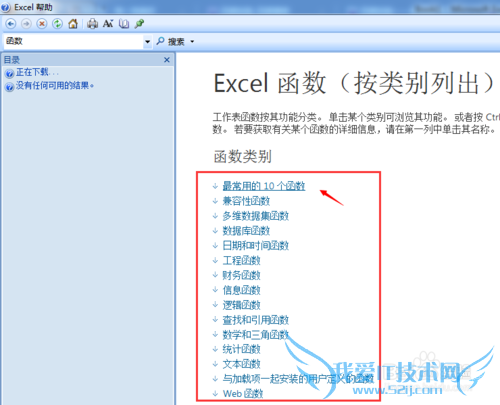Jump to the 统计函数 category

(242, 349)
